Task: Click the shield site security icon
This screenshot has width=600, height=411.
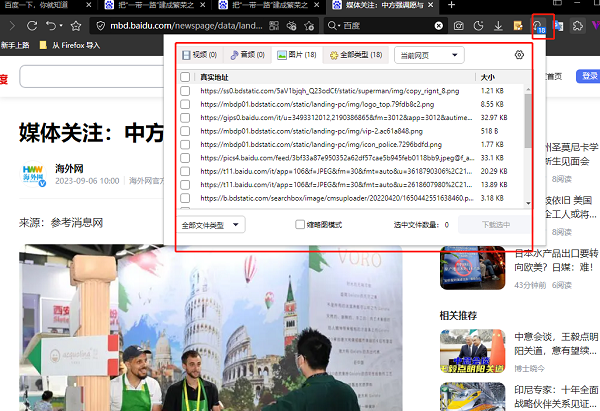Action: [101, 26]
